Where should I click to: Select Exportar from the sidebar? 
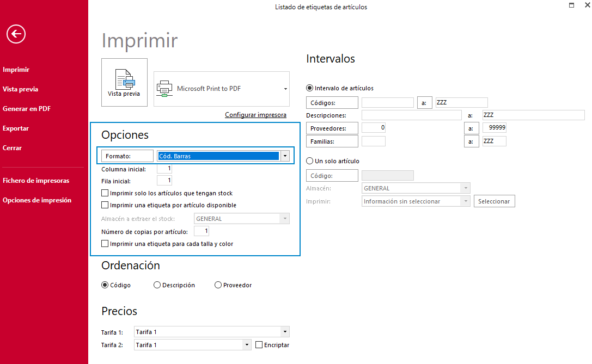click(x=15, y=128)
